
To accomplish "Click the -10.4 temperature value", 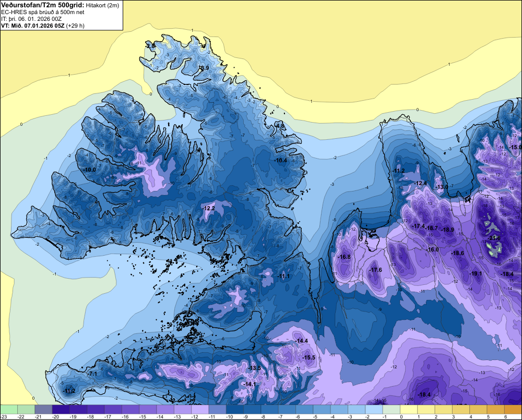I will tap(281, 160).
